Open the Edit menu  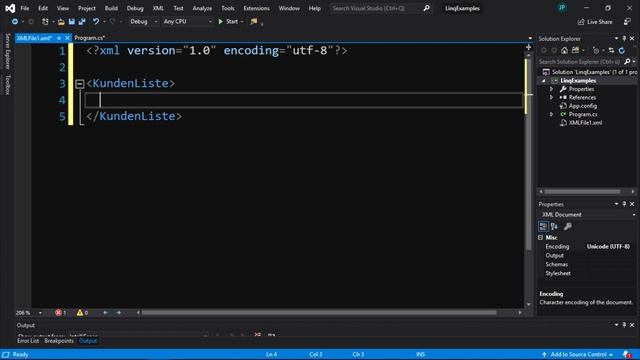tap(43, 8)
